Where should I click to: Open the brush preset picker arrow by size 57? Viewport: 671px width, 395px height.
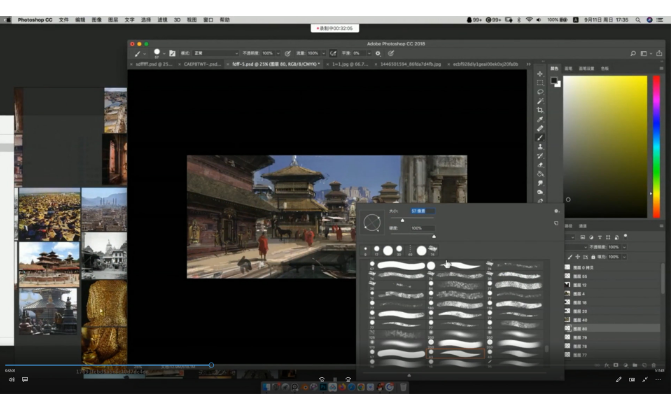pos(164,54)
